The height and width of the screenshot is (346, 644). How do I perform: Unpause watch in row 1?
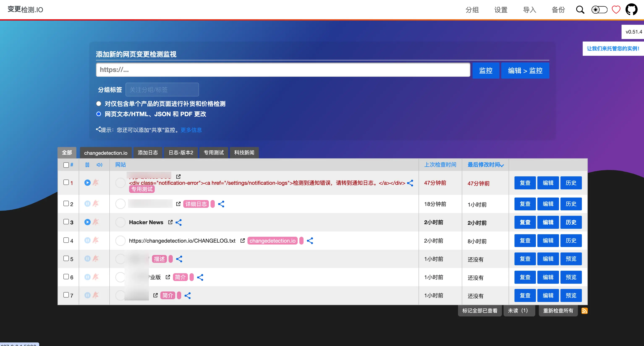coord(88,183)
